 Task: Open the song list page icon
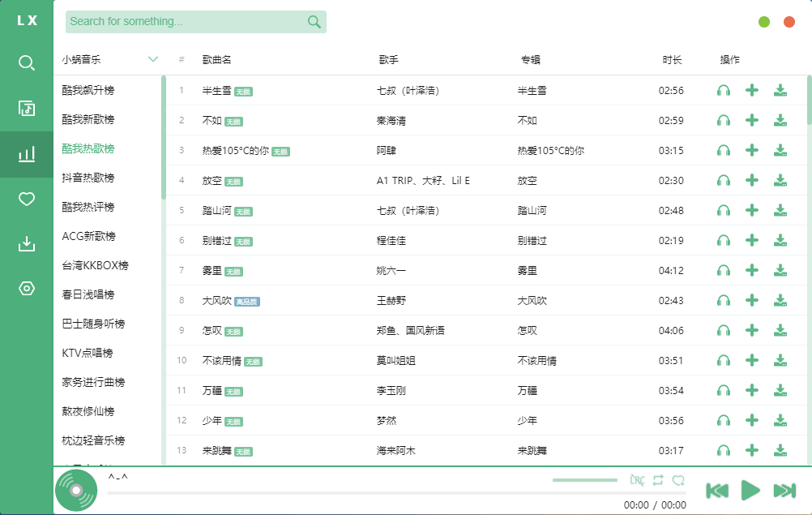pyautogui.click(x=27, y=109)
